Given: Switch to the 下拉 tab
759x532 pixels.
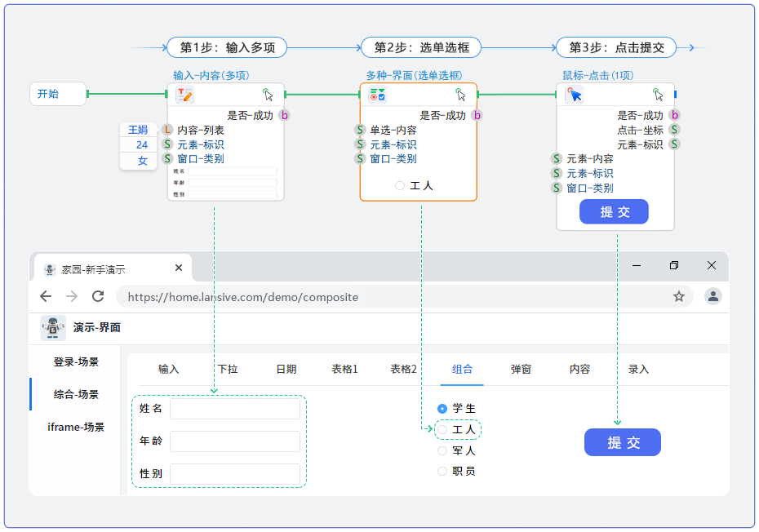Looking at the screenshot, I should tap(228, 370).
